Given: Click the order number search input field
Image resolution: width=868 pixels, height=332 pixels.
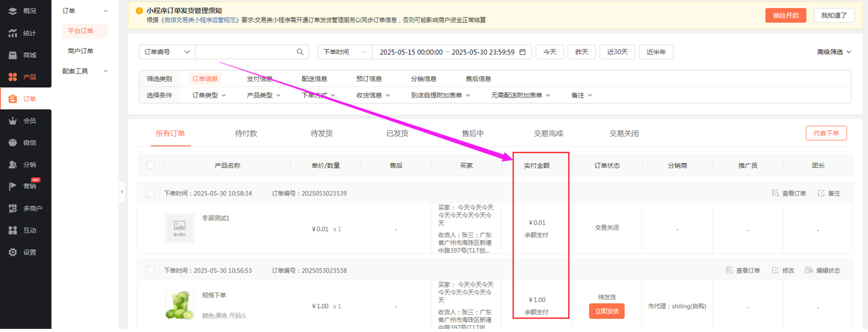Looking at the screenshot, I should [x=245, y=52].
